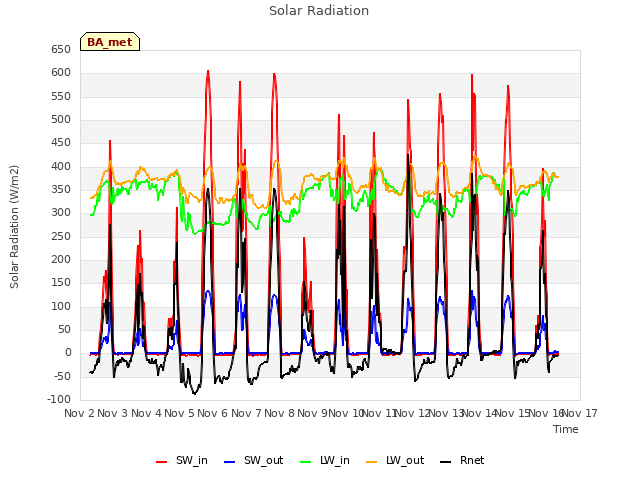Click the orange LW_out legend swatch
This screenshot has width=640, height=480.
372,462
